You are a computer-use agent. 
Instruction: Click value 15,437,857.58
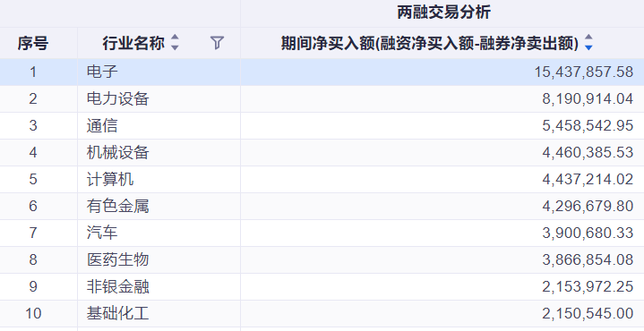point(584,72)
